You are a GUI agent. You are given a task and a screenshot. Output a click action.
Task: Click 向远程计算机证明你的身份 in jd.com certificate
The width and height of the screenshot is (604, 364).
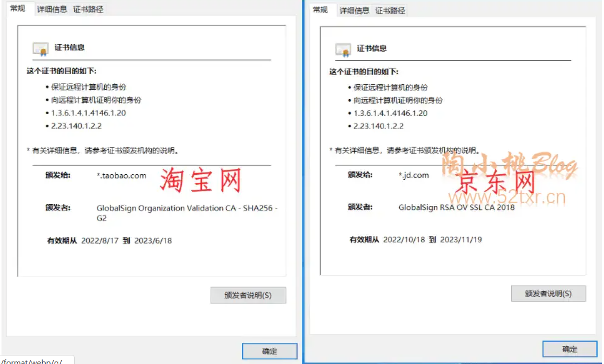[x=398, y=101]
